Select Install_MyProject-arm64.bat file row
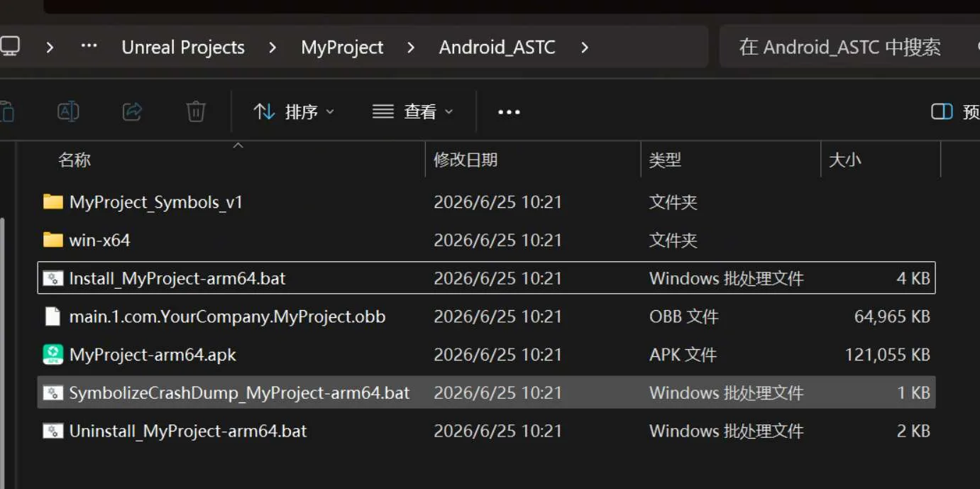The height and width of the screenshot is (489, 980). coord(486,278)
